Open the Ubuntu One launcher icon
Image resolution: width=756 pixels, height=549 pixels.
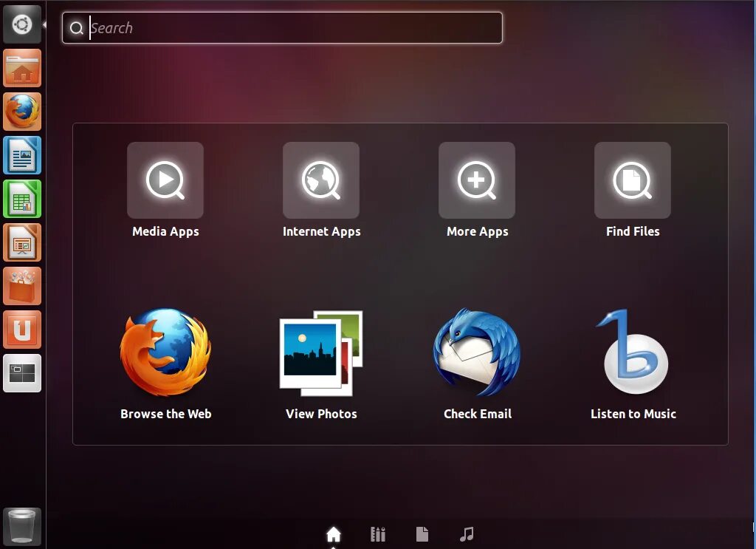click(x=22, y=330)
